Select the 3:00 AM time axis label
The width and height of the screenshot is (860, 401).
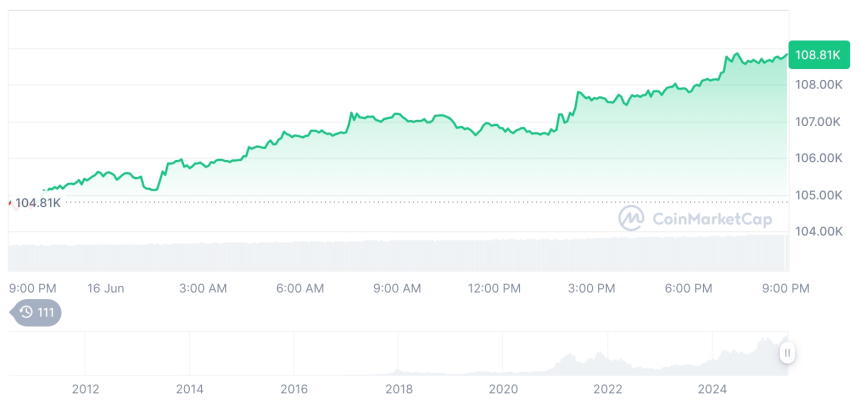coord(203,288)
